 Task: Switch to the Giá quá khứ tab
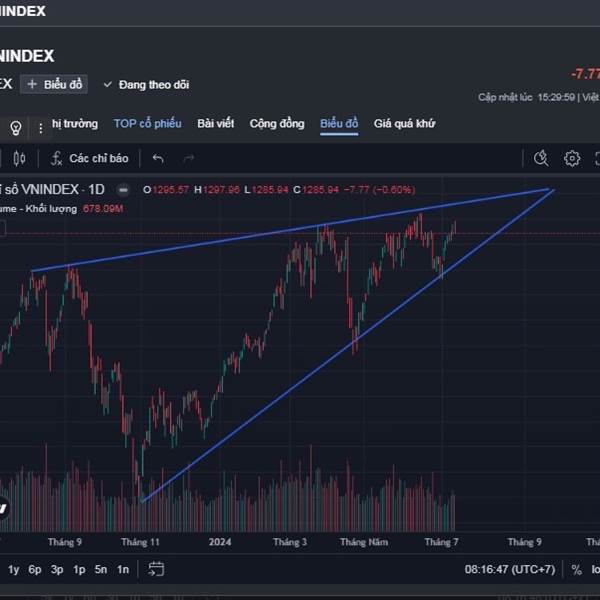point(404,123)
